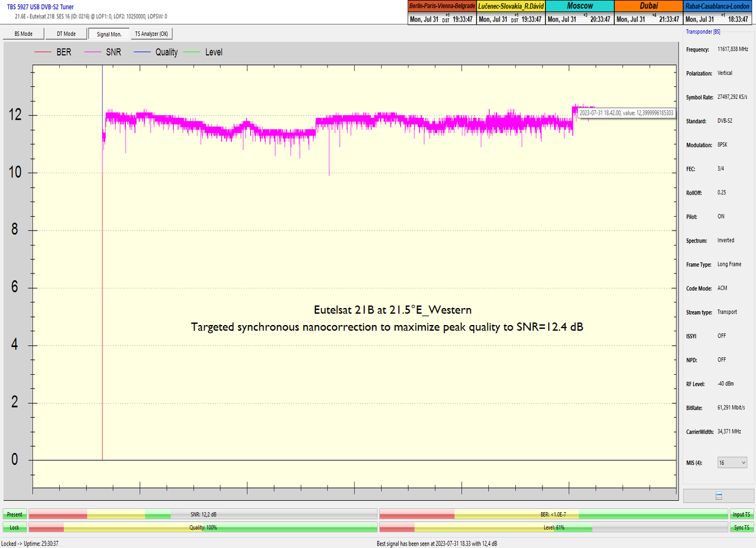The width and height of the screenshot is (756, 548).
Task: Open the TS Analyzer (OK) tab
Action: [x=151, y=34]
